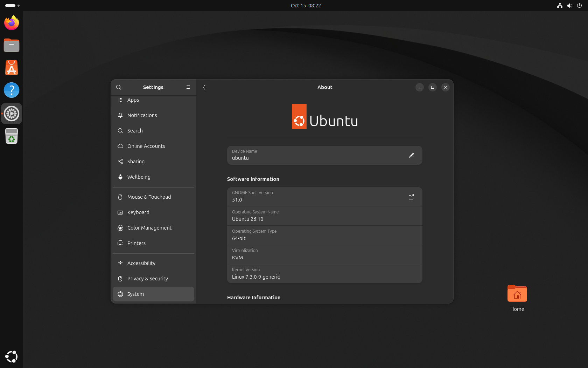The width and height of the screenshot is (588, 368).
Task: Open the power menu icon in top bar
Action: click(x=580, y=6)
